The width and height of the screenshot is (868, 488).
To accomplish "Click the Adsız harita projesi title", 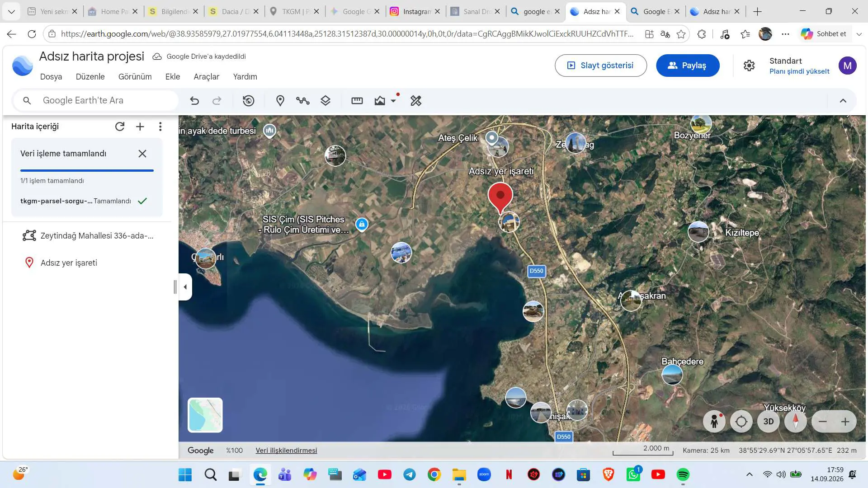I will 92,56.
